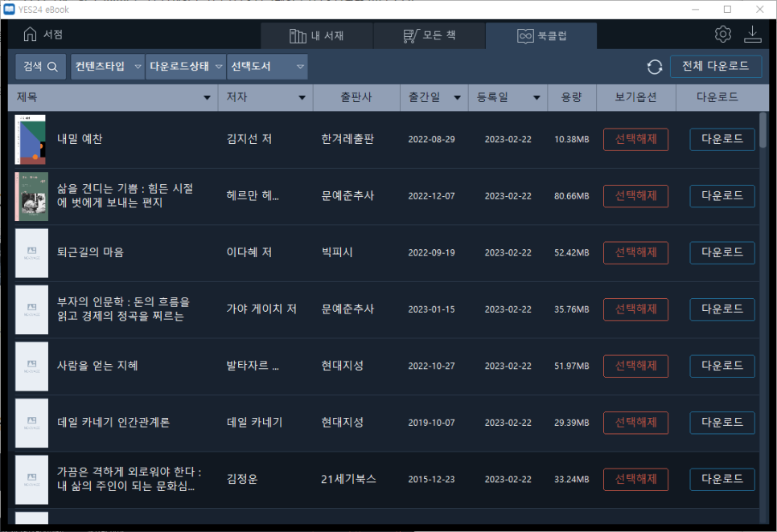Screen dimensions: 777x532
Task: Click author 김지선 저
Action: click(x=249, y=139)
